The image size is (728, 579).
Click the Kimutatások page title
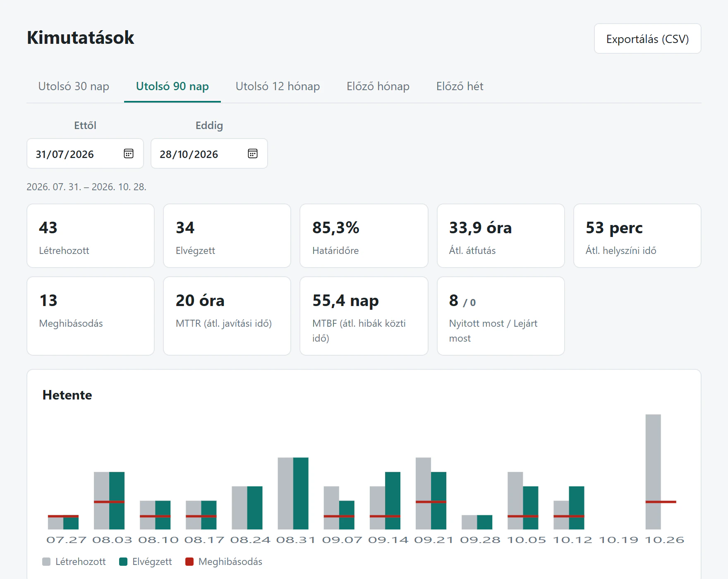81,38
